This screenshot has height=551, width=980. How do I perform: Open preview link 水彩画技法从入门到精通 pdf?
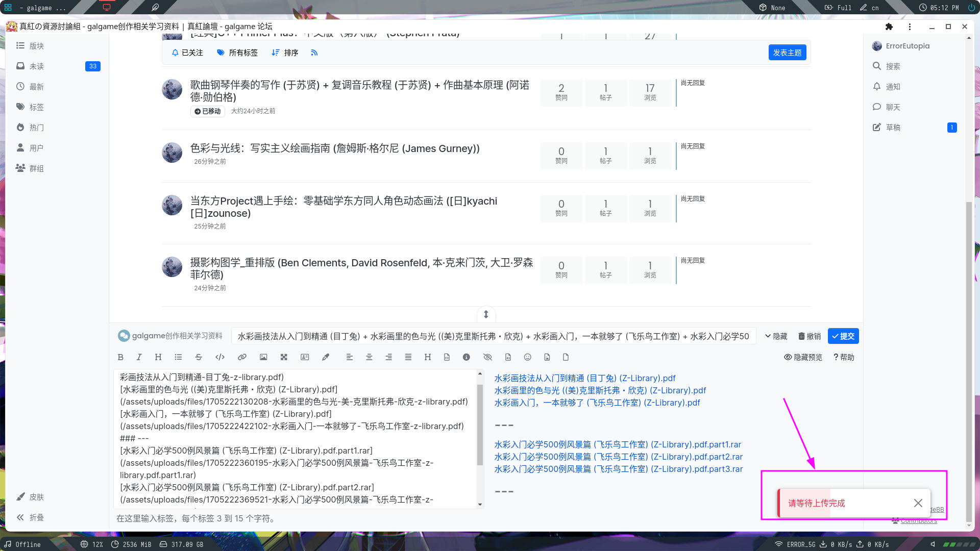[585, 378]
